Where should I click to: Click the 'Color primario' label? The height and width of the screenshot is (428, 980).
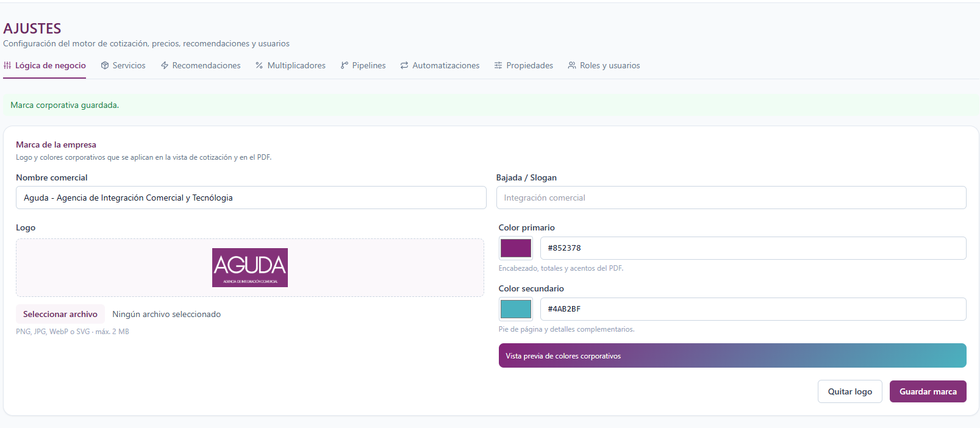point(527,227)
